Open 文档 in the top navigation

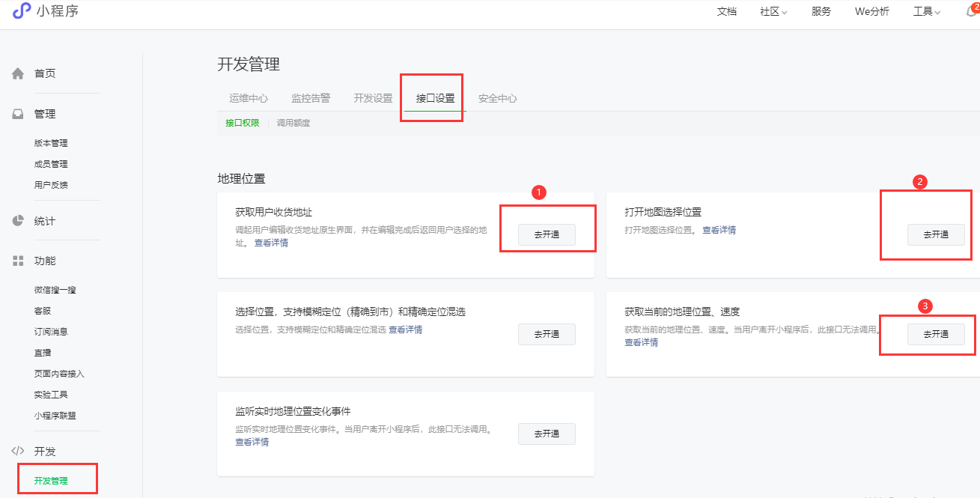[x=726, y=11]
